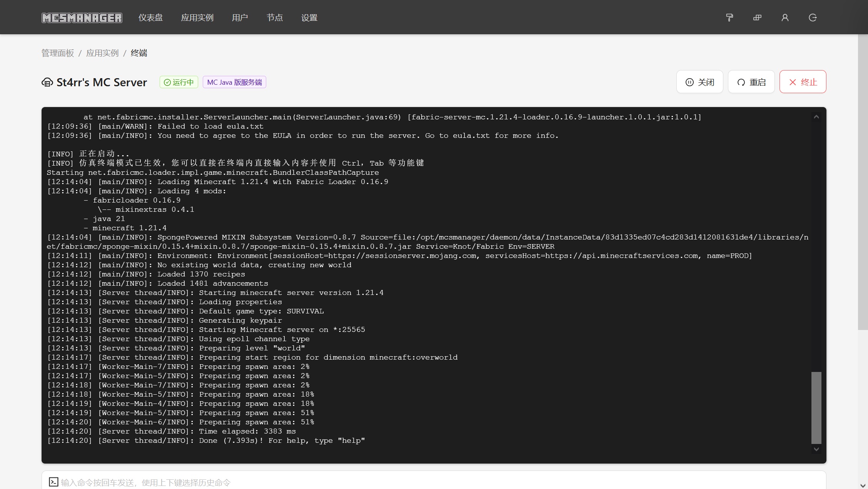Click the 'Failed to load eula.txt' log line

coord(155,126)
